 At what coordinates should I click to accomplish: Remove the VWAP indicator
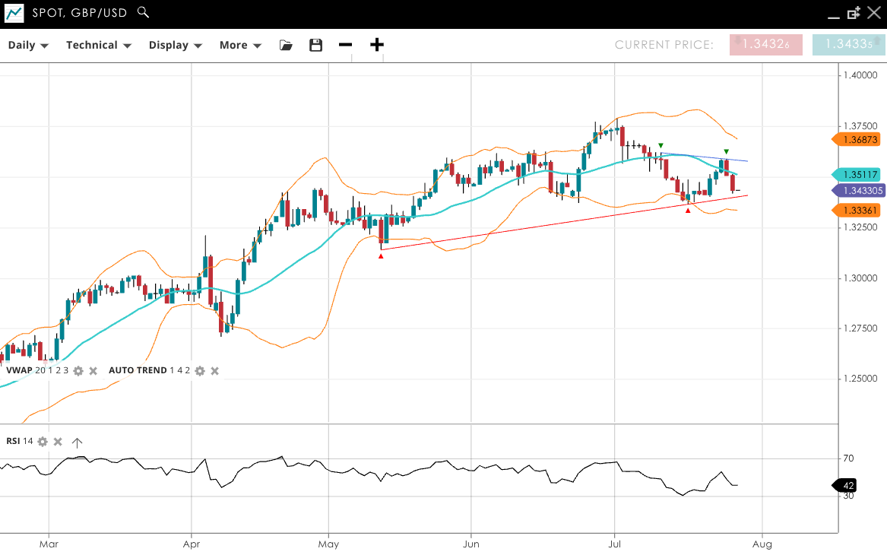(93, 371)
